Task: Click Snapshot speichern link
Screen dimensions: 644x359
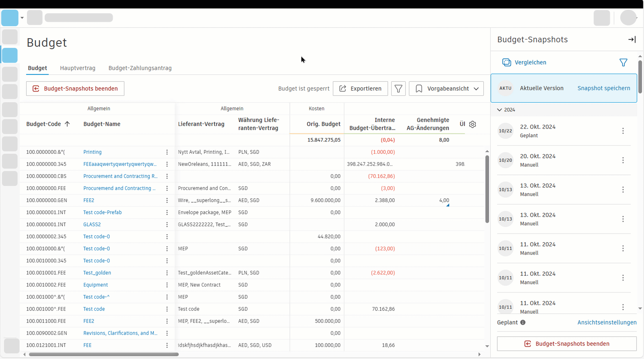Action: (604, 88)
